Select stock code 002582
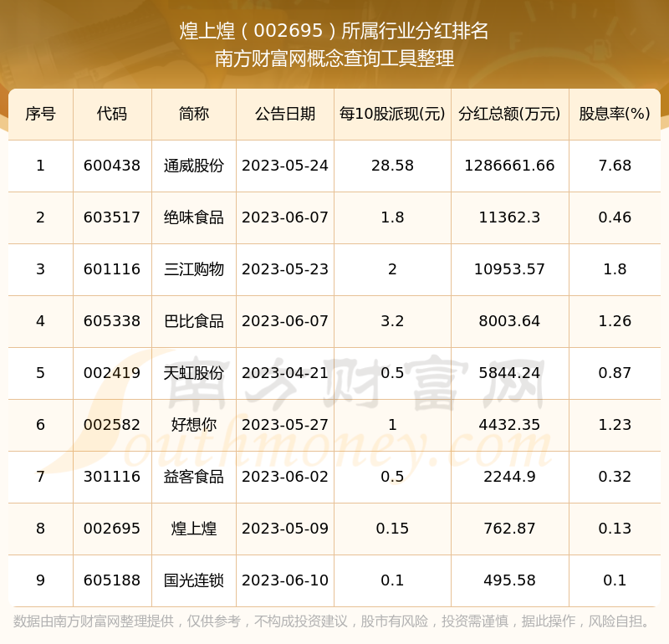 [112, 425]
